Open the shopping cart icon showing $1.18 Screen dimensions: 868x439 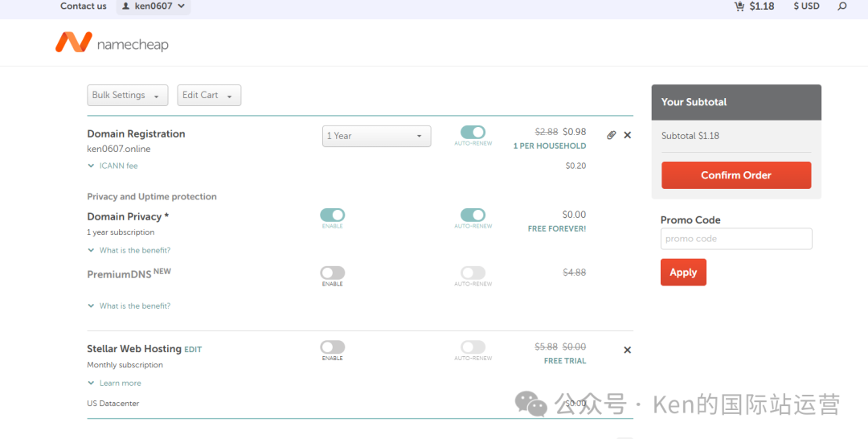[754, 6]
